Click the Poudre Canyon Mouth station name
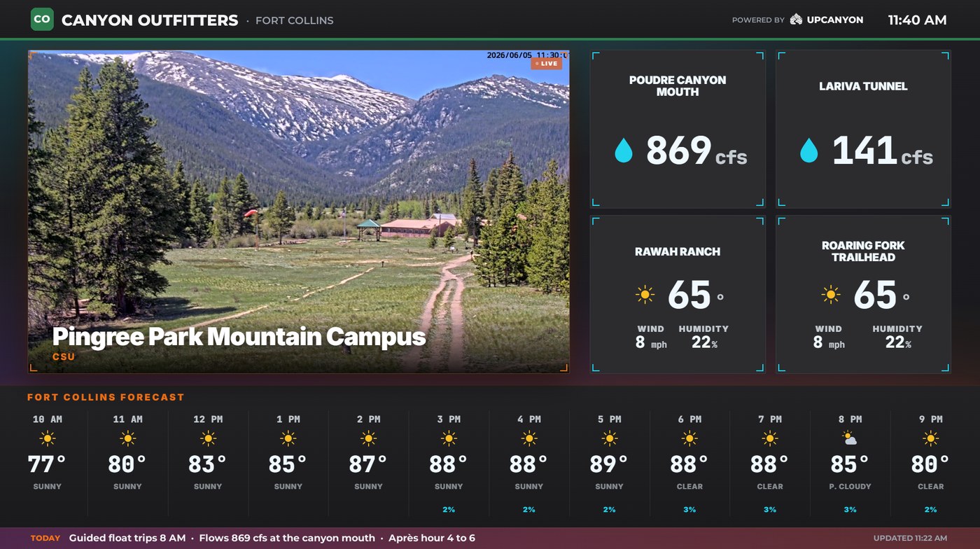Screen dimensions: 980x549 click(678, 85)
